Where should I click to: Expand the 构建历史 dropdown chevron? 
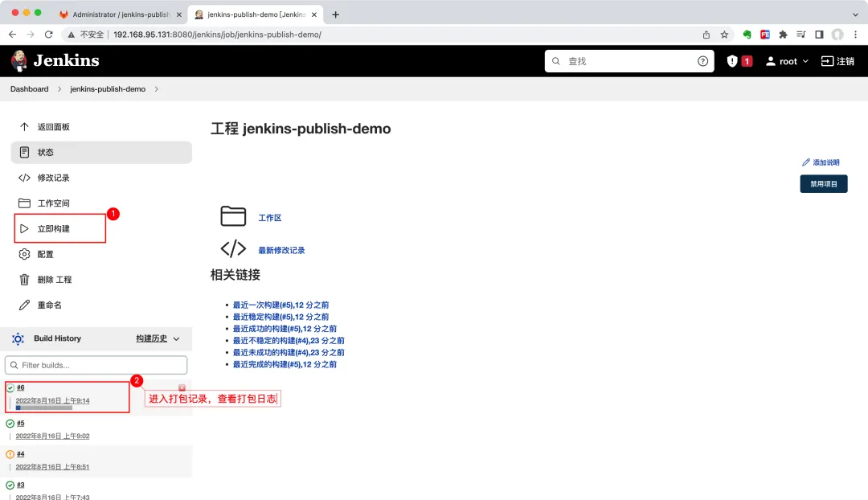tap(177, 339)
